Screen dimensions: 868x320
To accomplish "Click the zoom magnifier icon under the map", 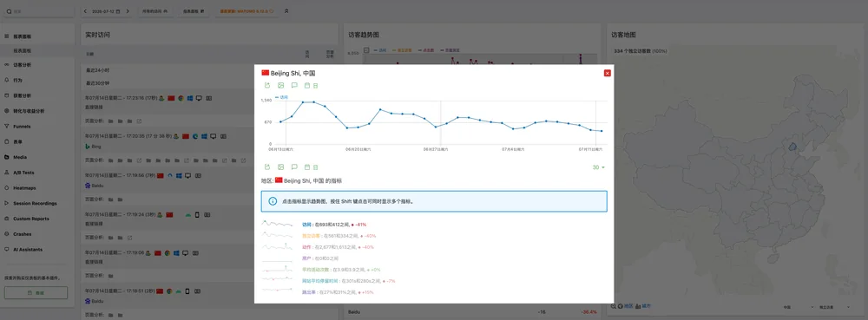I will pos(614,305).
